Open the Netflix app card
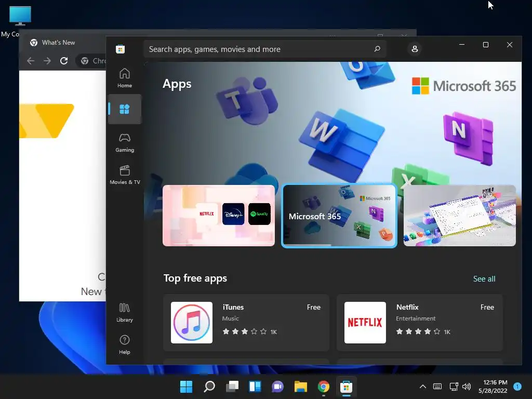 point(420,323)
